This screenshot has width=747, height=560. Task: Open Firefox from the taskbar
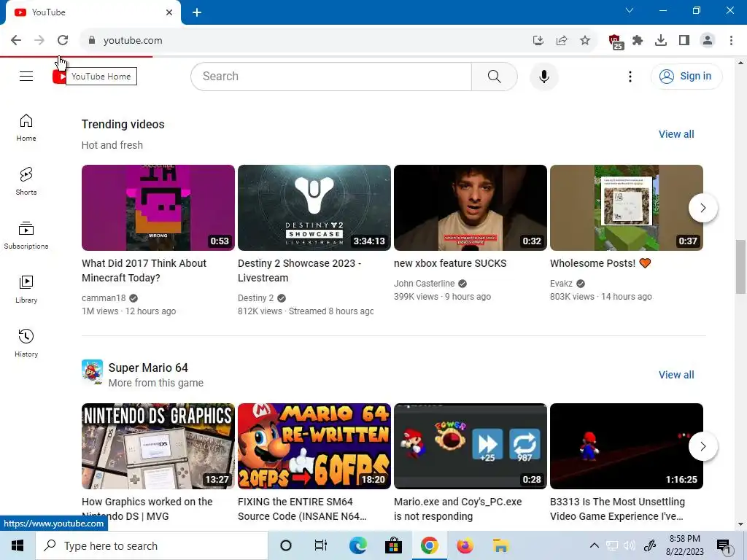pyautogui.click(x=465, y=545)
